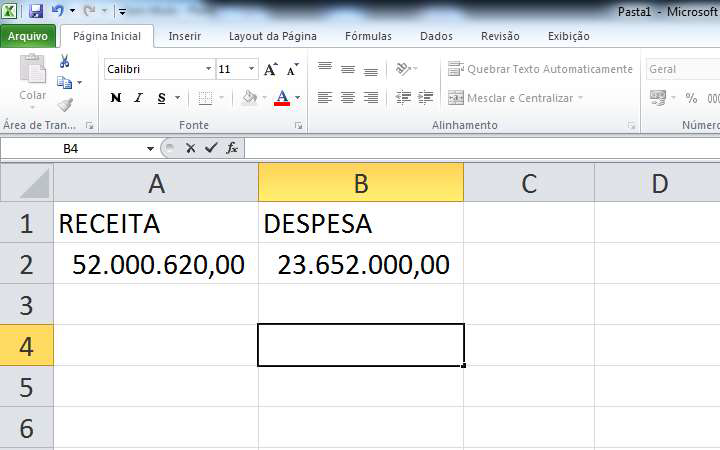Switch to the Fórmulas tab
Screen dimensions: 720x450
point(368,36)
